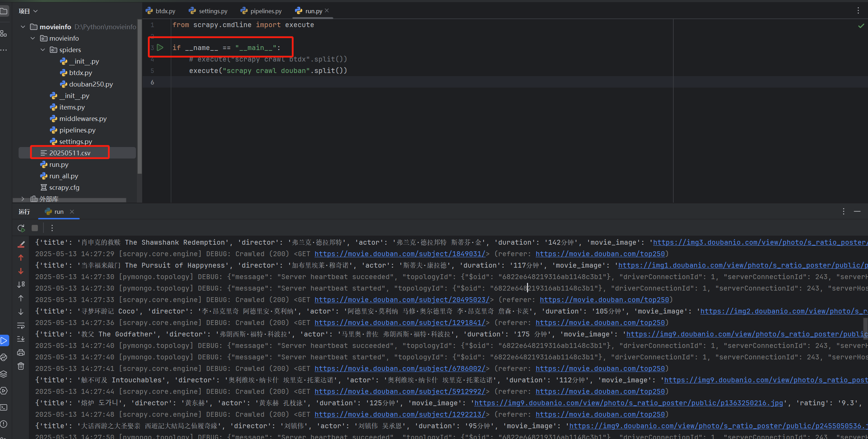Click the run gutter arrow on line 3
Image resolution: width=868 pixels, height=439 pixels.
point(160,48)
